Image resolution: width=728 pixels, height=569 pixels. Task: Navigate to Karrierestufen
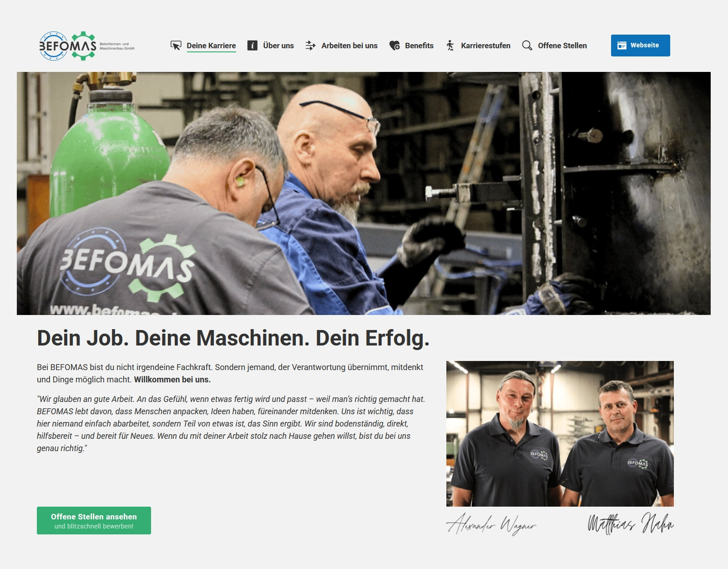click(485, 46)
